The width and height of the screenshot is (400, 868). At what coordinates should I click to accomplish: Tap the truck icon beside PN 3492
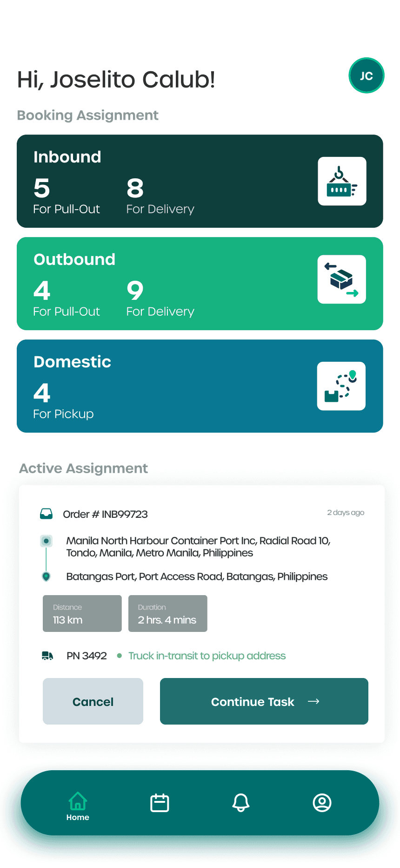(47, 656)
